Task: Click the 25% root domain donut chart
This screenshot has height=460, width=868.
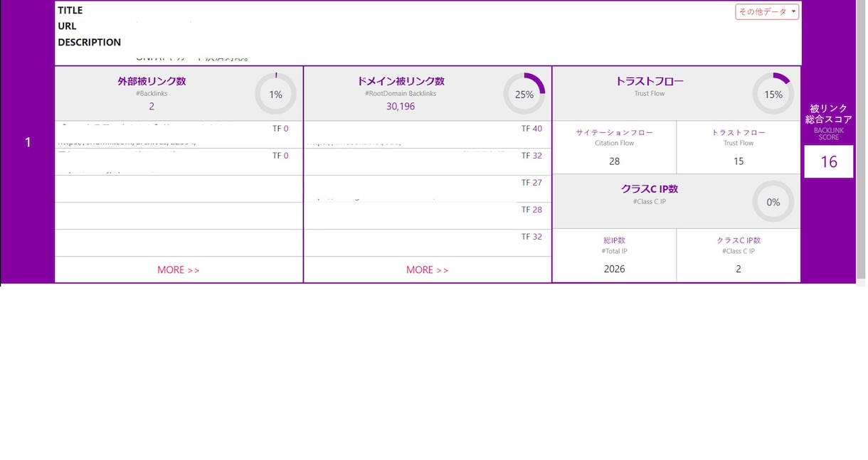Action: click(524, 94)
